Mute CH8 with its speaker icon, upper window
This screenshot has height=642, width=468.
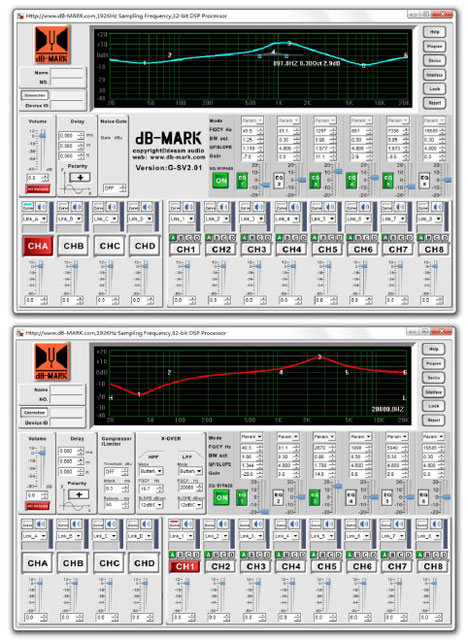click(x=436, y=207)
